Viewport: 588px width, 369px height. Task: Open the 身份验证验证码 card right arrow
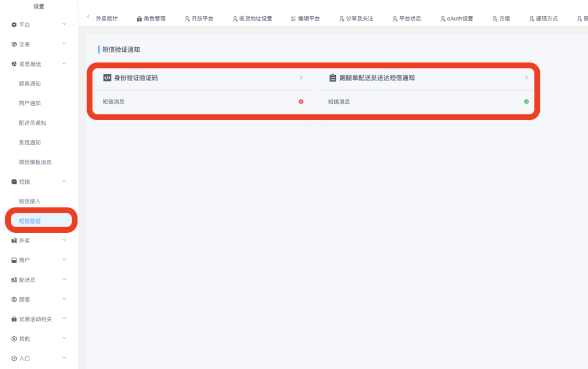[301, 78]
